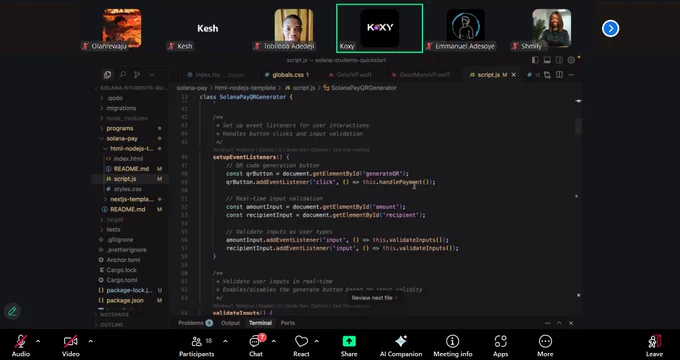
Task: Switch to the Output panel tab
Action: pyautogui.click(x=230, y=323)
